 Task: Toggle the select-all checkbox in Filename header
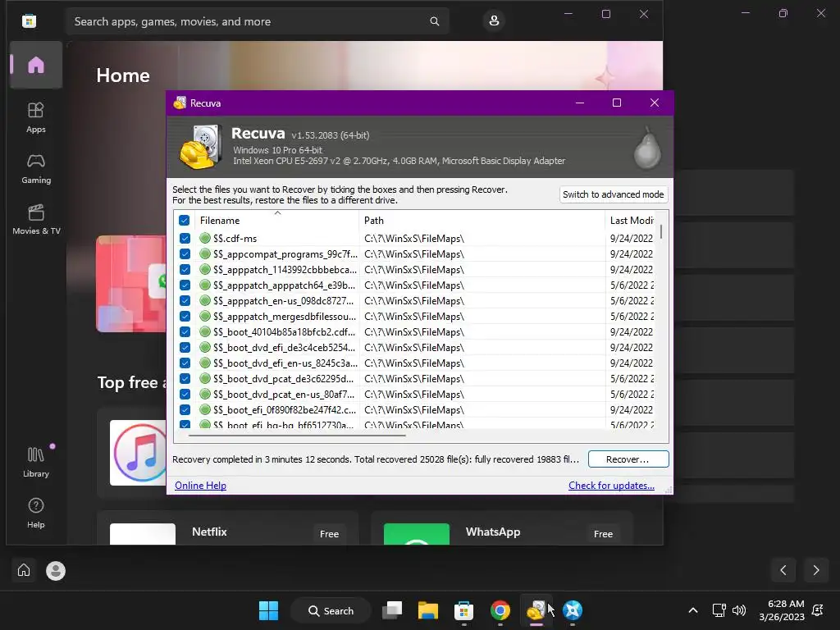(184, 220)
